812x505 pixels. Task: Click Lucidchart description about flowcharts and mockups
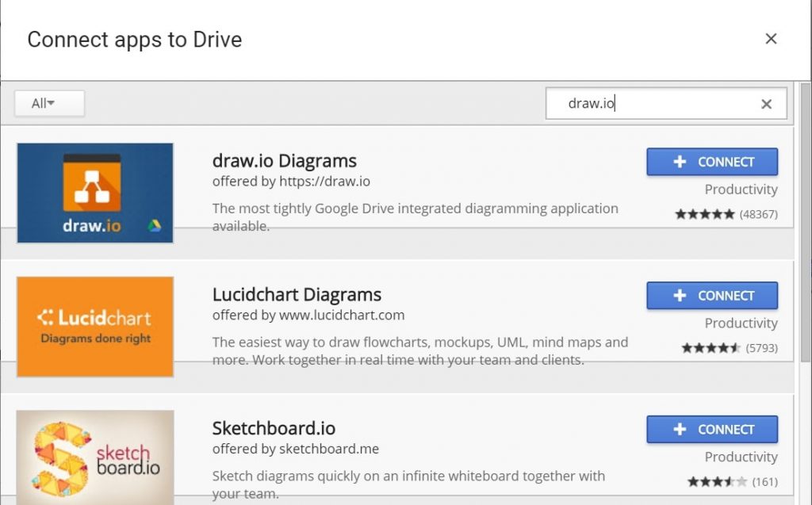coord(420,350)
